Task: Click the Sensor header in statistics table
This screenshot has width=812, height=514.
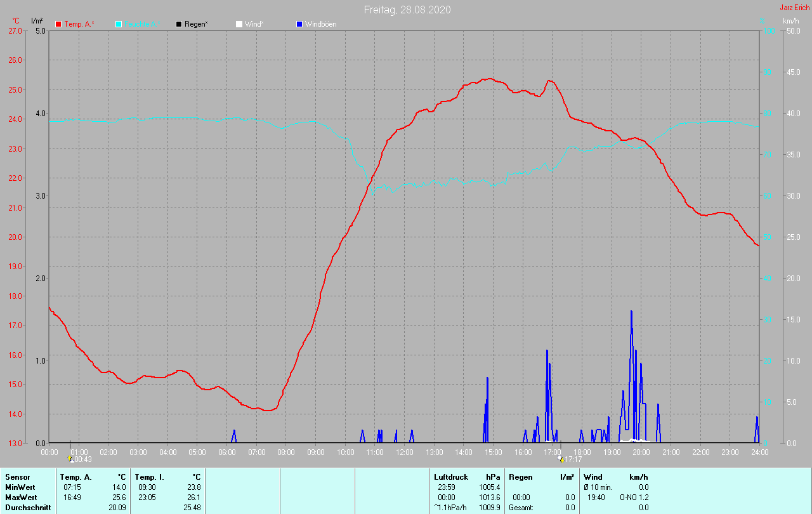Action: (x=17, y=477)
